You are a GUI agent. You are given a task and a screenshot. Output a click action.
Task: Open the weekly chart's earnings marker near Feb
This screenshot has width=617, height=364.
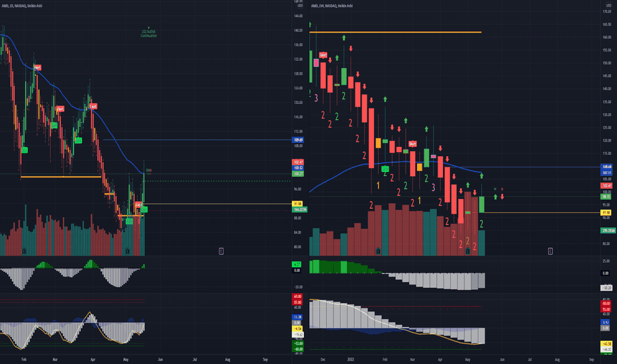pos(378,251)
